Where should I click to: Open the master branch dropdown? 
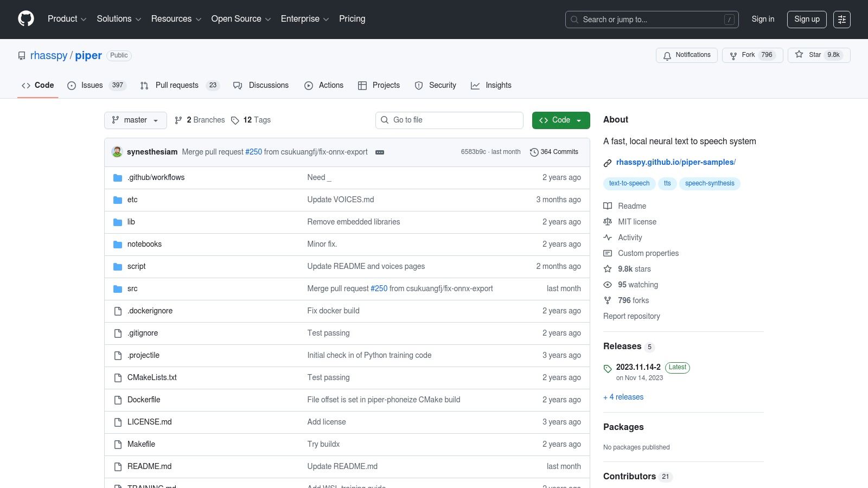(136, 120)
